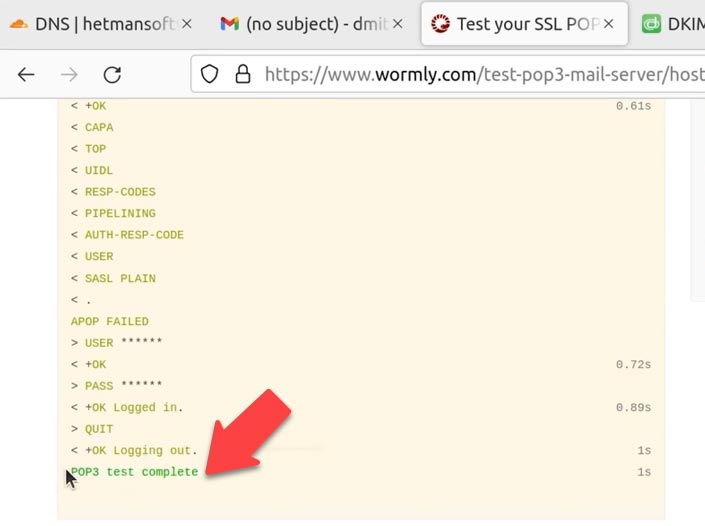Click the USER capability line under AUTH-RESP-CODE
The width and height of the screenshot is (705, 526).
click(92, 257)
